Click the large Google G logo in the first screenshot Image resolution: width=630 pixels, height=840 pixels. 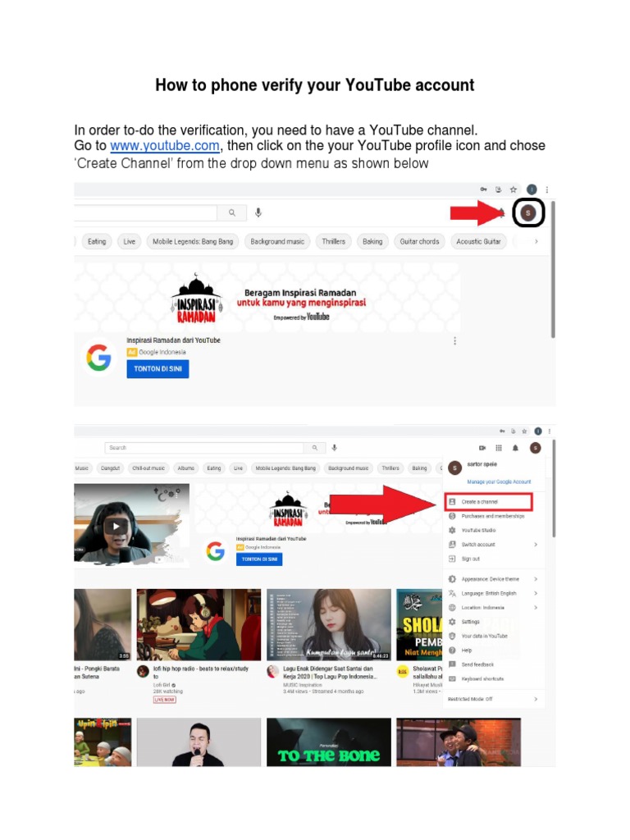coord(98,358)
